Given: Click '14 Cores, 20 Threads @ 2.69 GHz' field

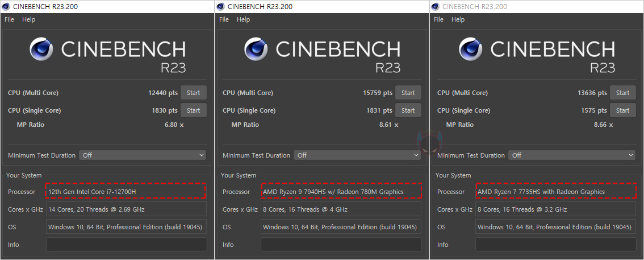Looking at the screenshot, I should pos(127,209).
